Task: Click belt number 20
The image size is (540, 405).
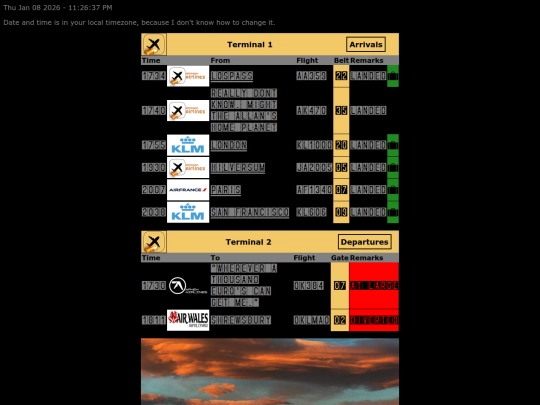Action: pyautogui.click(x=341, y=145)
